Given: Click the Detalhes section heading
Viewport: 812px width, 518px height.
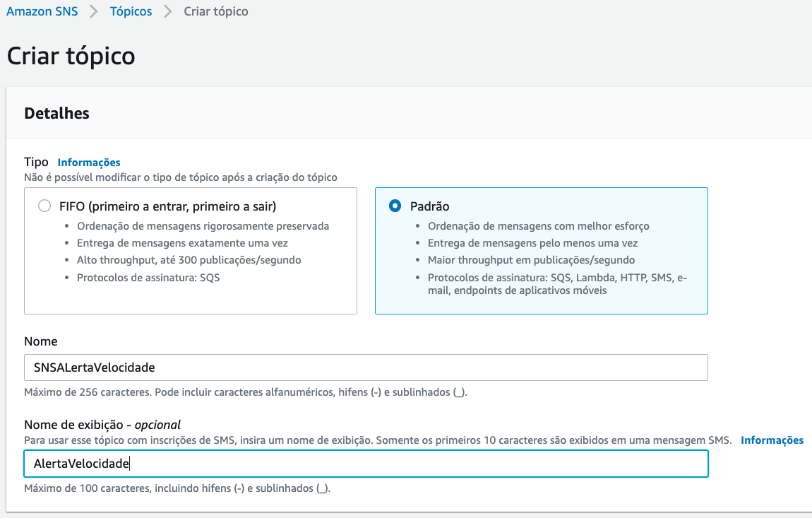Looking at the screenshot, I should tap(57, 114).
